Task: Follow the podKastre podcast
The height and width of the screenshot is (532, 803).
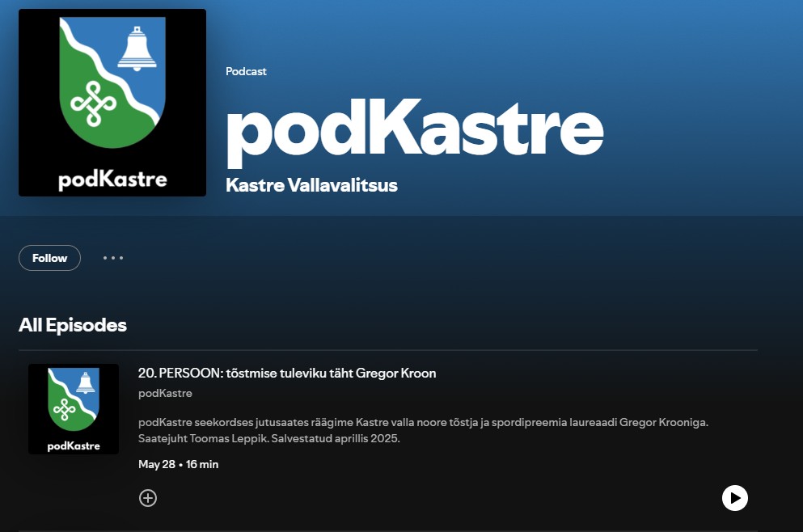Action: [x=49, y=258]
